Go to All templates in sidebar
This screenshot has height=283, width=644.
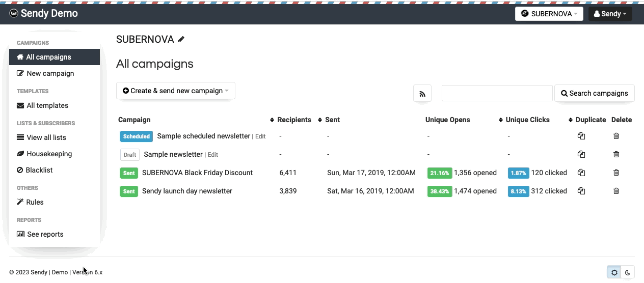coord(55,105)
